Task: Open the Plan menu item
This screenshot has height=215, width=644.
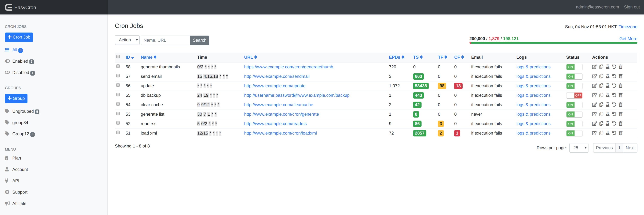Action: tap(13, 158)
